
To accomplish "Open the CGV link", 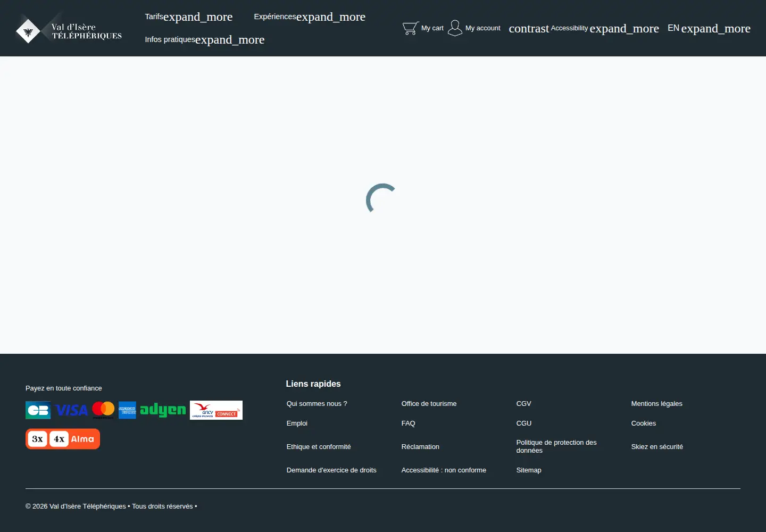I will click(x=523, y=404).
